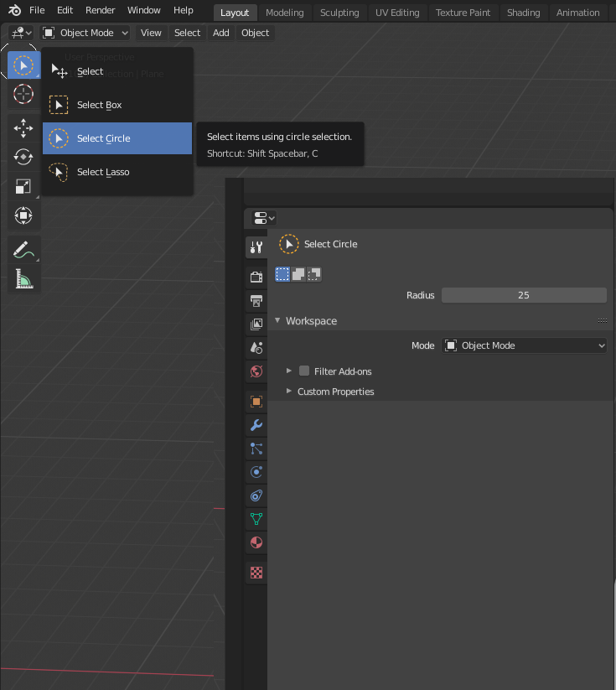616x690 pixels.
Task: Switch to the Modeling workspace tab
Action: pos(285,13)
